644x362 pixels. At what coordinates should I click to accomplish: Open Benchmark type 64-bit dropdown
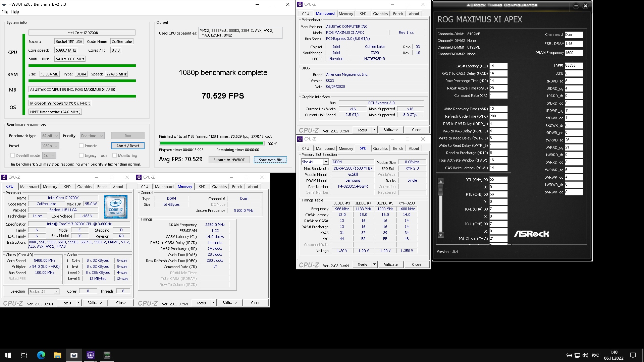(x=50, y=136)
